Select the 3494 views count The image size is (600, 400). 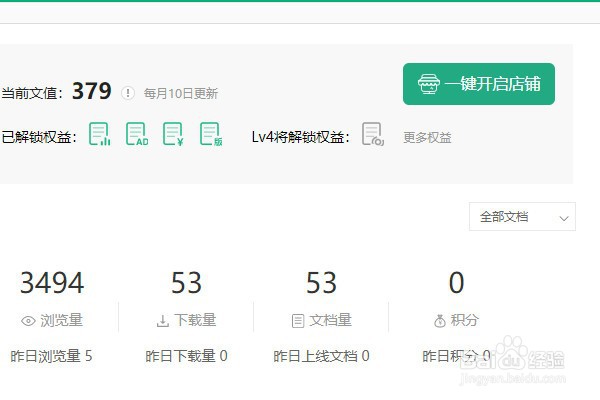[x=52, y=283]
